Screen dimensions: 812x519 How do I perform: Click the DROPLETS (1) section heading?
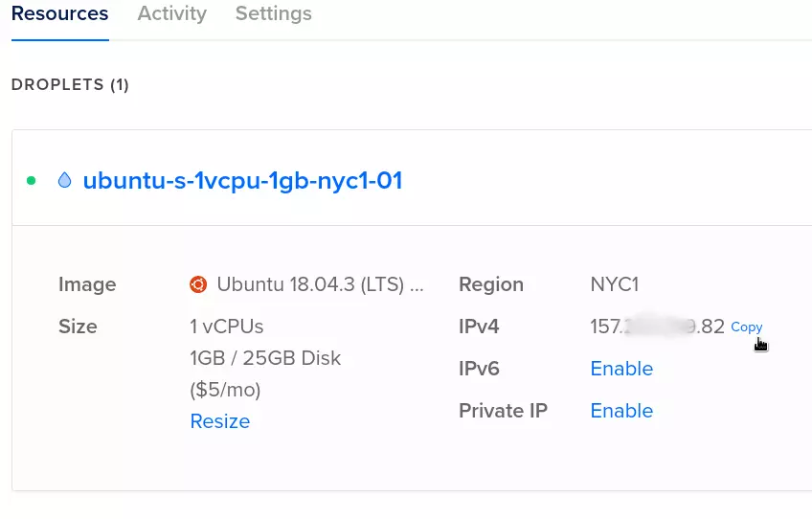(x=70, y=85)
